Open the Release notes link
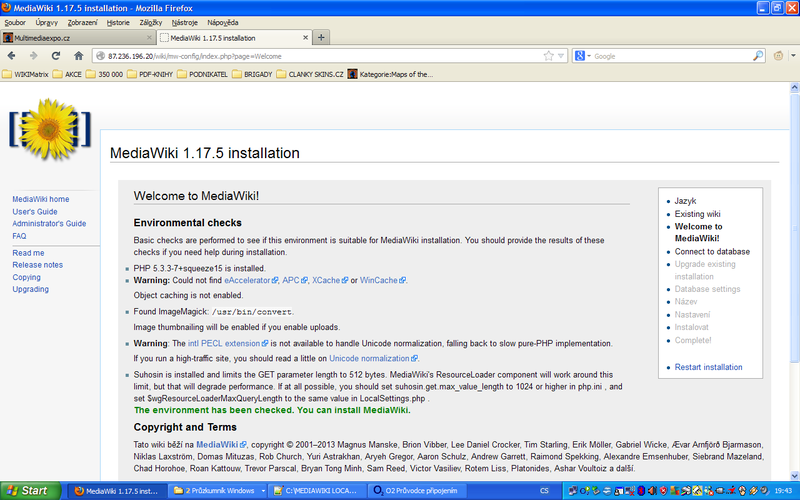The image size is (800, 500). (x=38, y=265)
